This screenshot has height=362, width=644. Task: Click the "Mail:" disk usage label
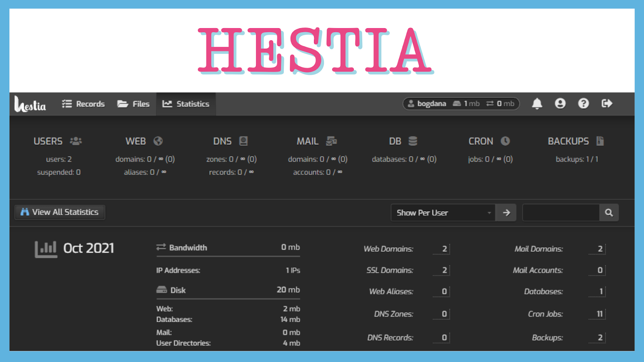tap(164, 333)
